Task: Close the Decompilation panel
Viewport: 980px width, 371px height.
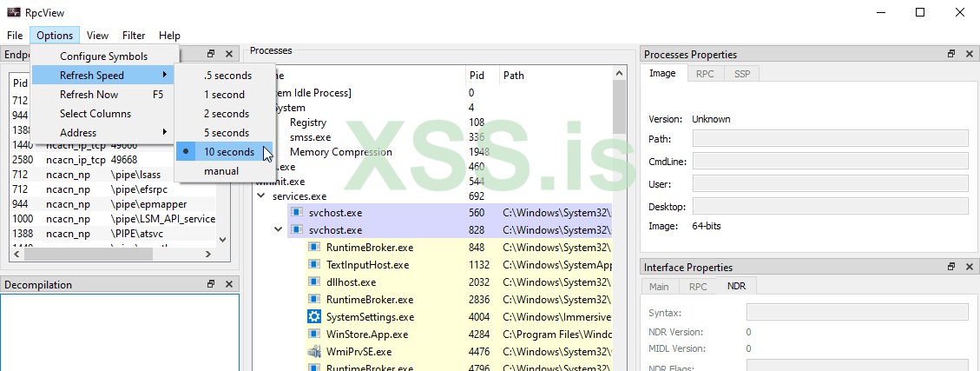Action: click(x=229, y=285)
